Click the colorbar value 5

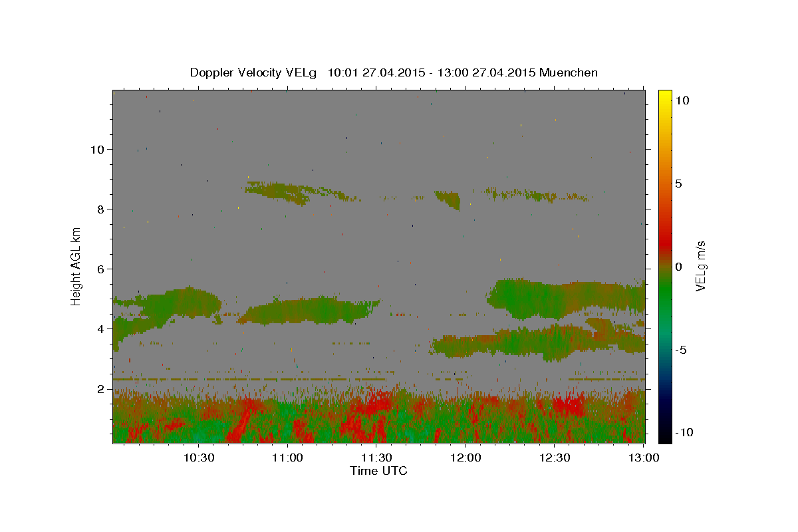678,183
